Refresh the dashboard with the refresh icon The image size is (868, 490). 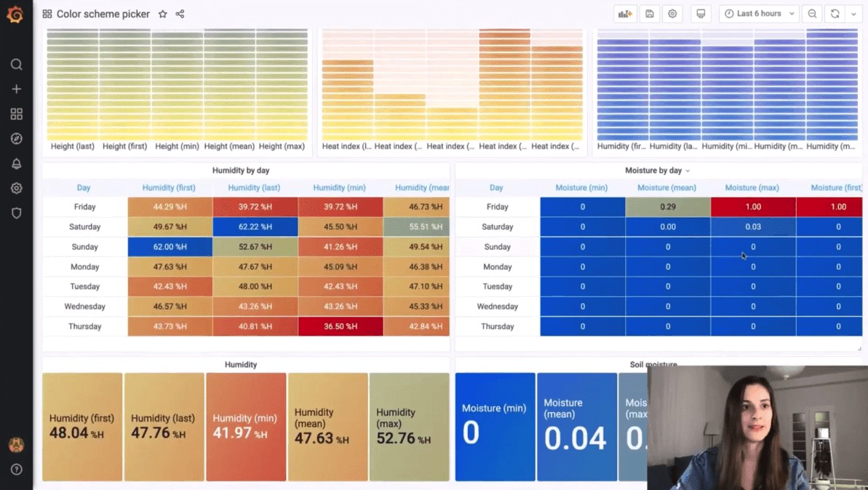point(835,14)
